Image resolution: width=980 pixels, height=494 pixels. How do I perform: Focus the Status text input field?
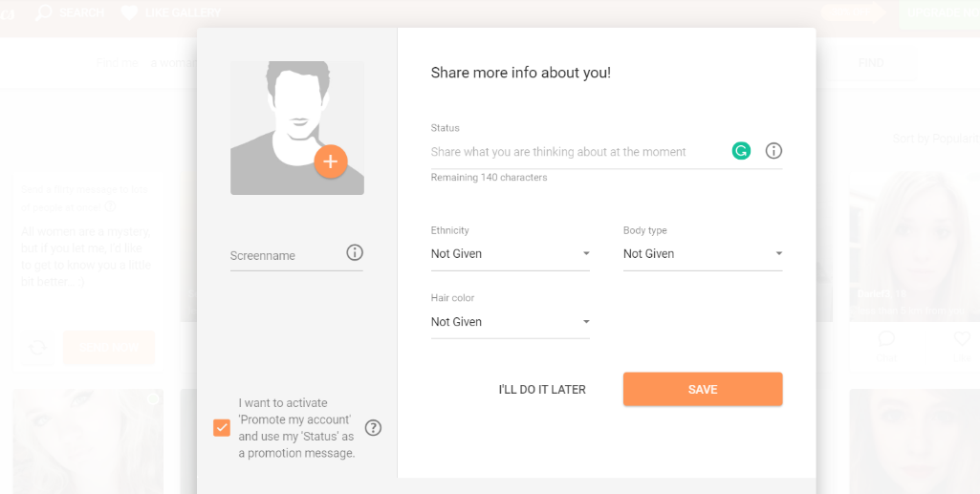(574, 152)
